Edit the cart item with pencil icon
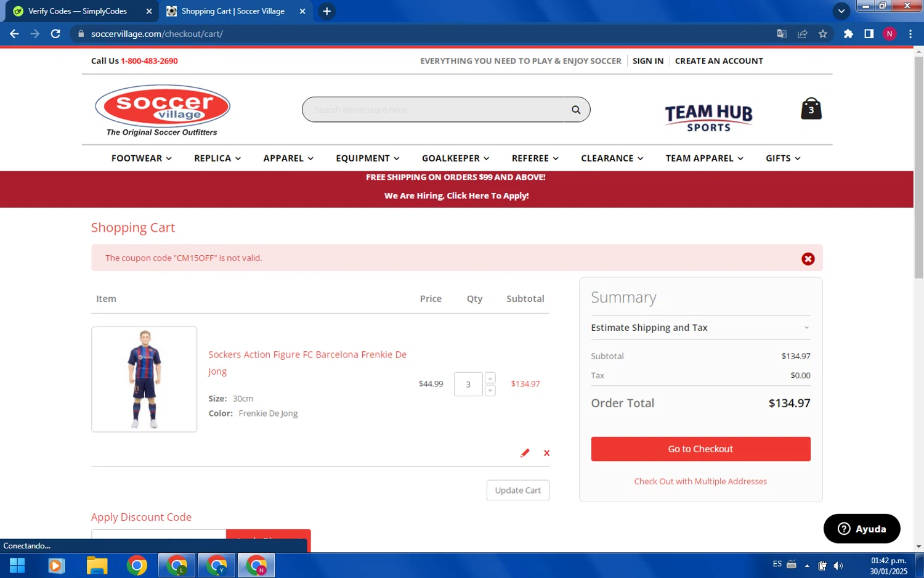924x578 pixels. coord(525,453)
